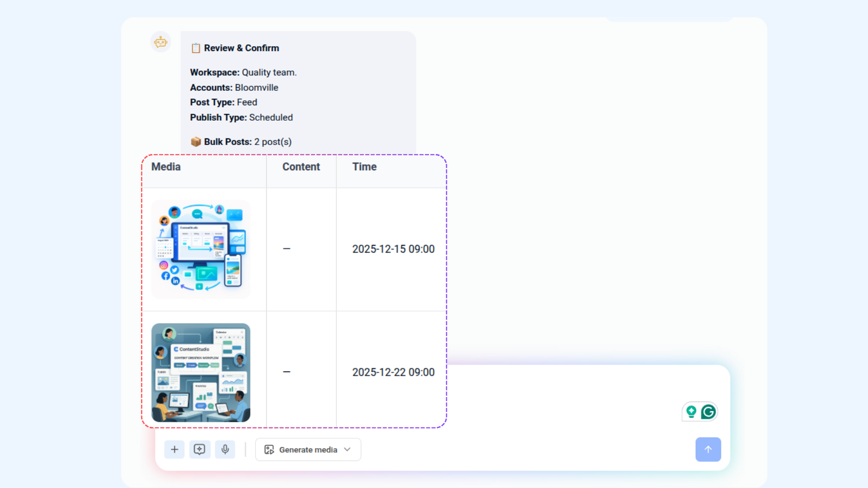Image resolution: width=868 pixels, height=488 pixels.
Task: Click the plus attachment button
Action: coord(175,450)
